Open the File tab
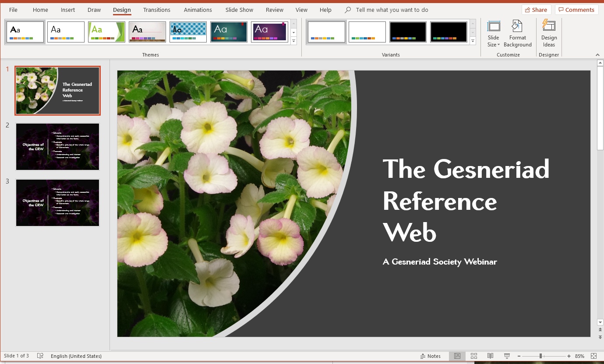Image resolution: width=604 pixels, height=364 pixels. (13, 10)
